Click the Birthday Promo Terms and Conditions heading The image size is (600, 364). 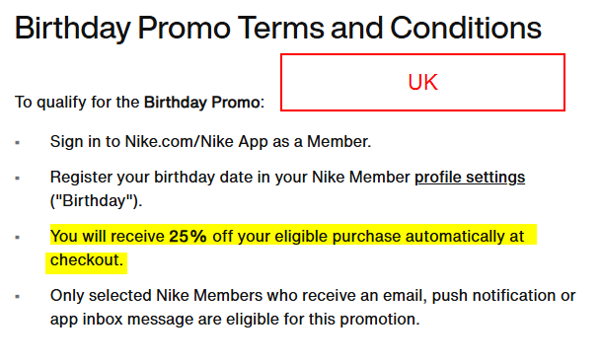coord(278,29)
